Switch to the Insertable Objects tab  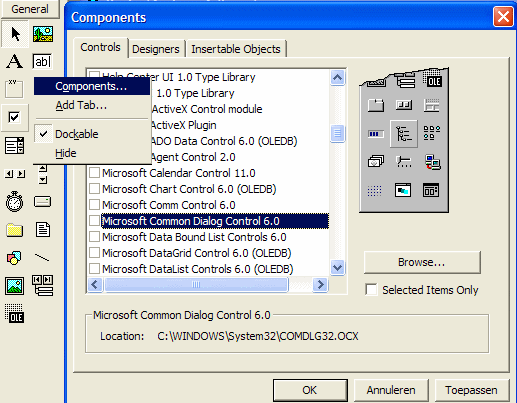(x=236, y=49)
